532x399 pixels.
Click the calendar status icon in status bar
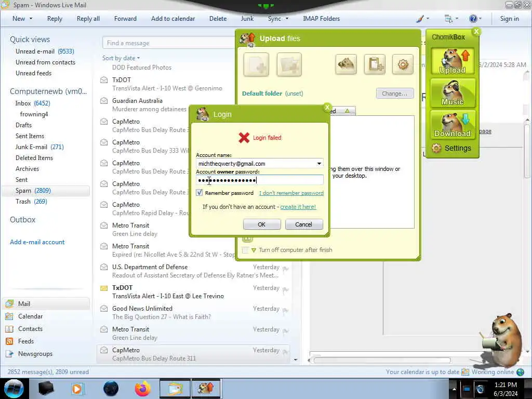pos(465,372)
